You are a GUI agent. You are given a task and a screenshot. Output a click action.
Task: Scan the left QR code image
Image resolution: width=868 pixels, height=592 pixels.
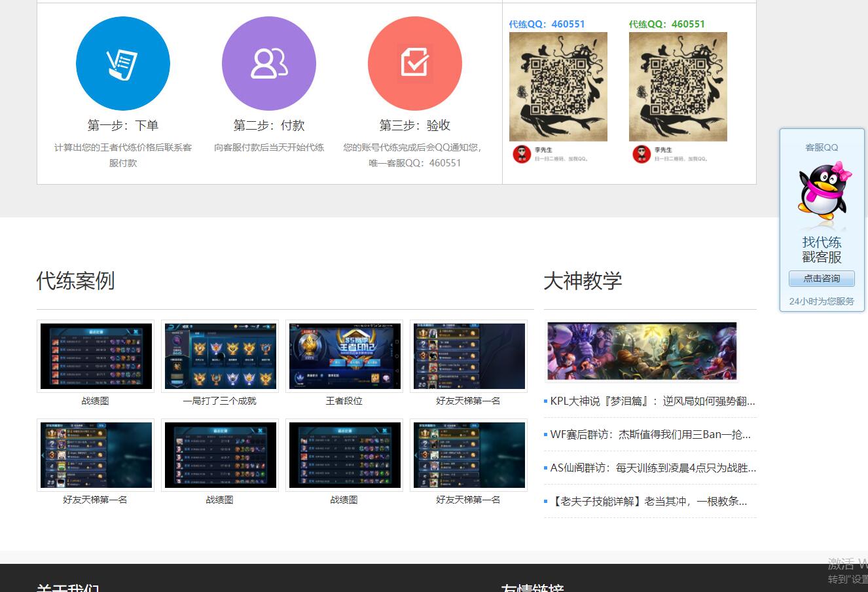tap(558, 86)
